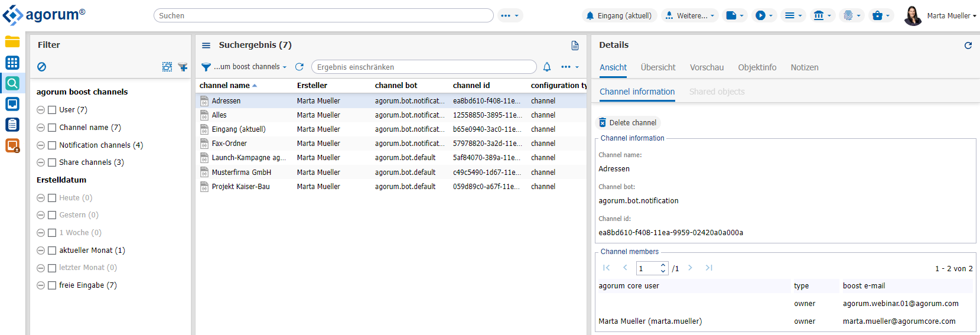980x335 pixels.
Task: Go to previous page of channel members
Action: [x=625, y=268]
